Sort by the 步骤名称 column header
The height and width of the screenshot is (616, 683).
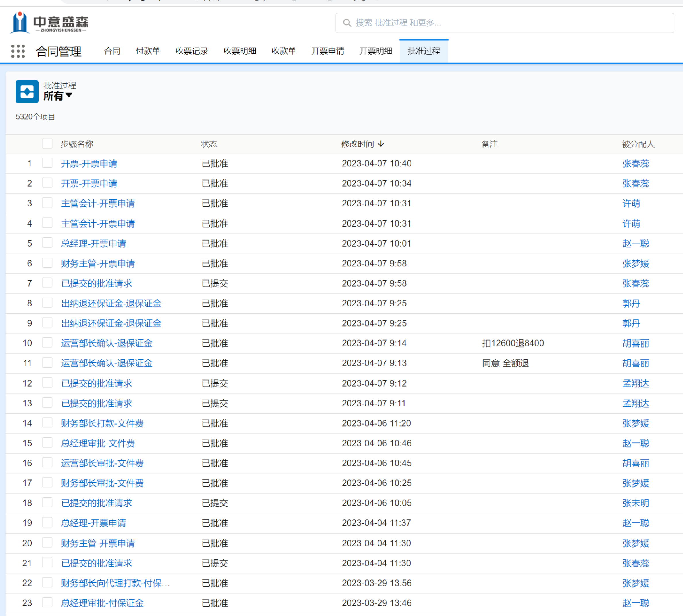click(x=77, y=144)
